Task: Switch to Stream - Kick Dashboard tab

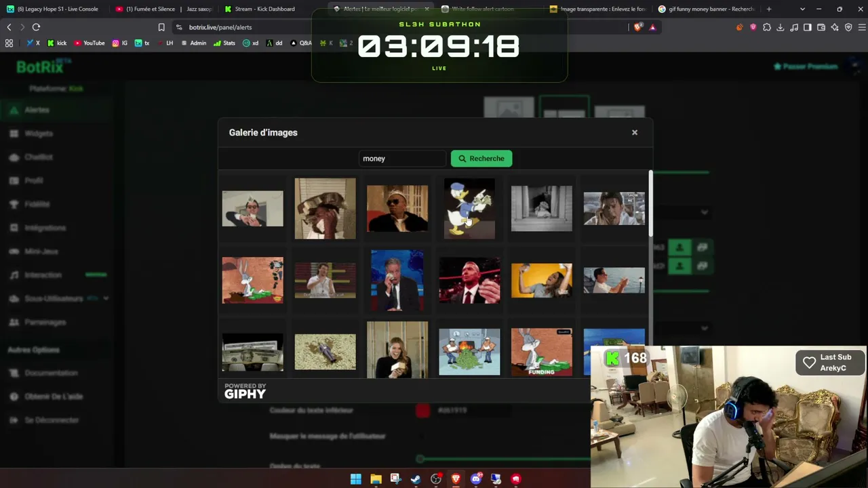Action: tap(264, 9)
